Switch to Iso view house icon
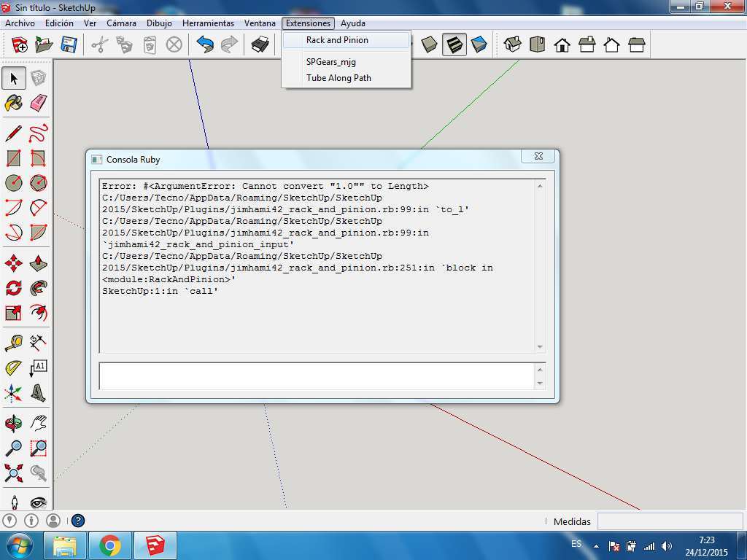 coord(513,44)
